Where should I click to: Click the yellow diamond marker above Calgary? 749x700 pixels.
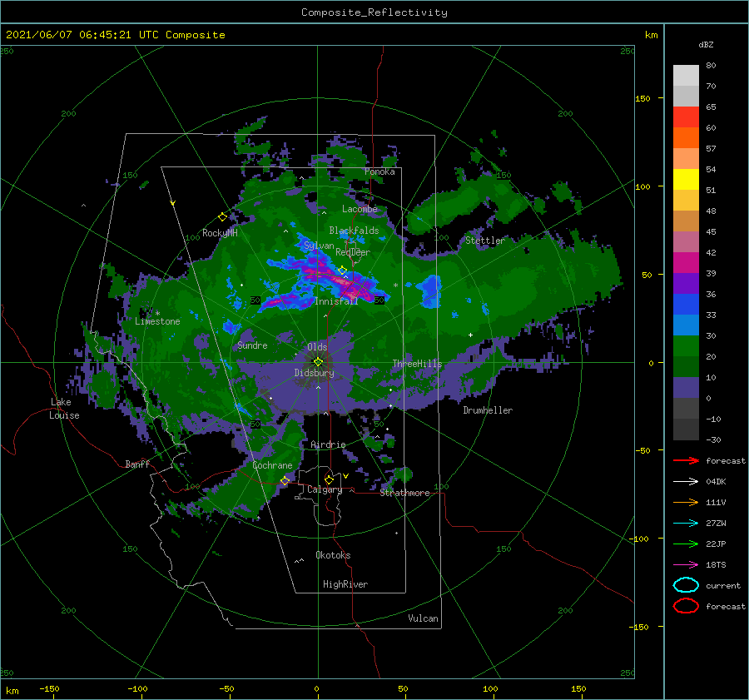(329, 479)
